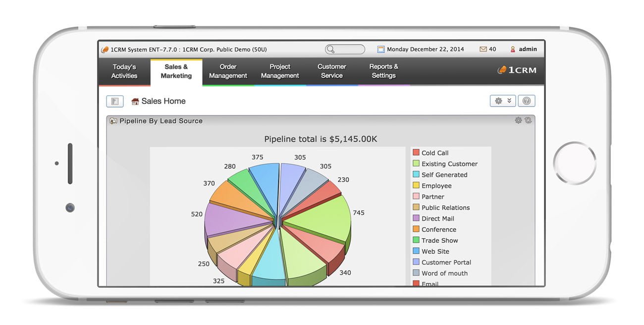Click the Public Relations legend label
The height and width of the screenshot is (325, 644).
click(x=446, y=208)
